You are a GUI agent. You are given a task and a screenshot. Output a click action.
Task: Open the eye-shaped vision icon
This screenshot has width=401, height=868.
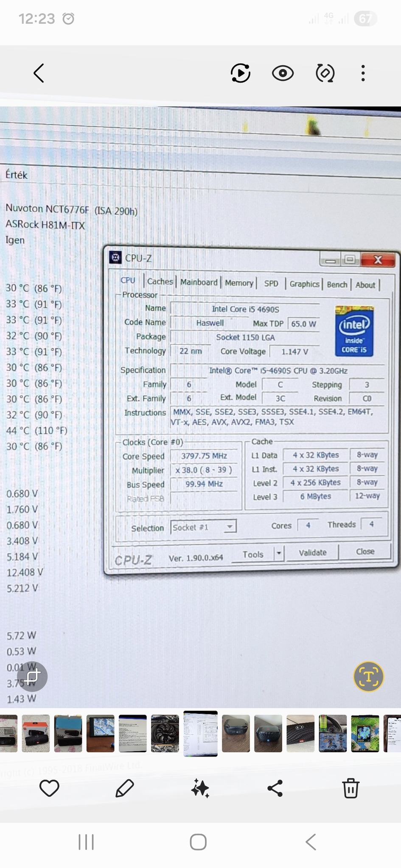tap(283, 73)
